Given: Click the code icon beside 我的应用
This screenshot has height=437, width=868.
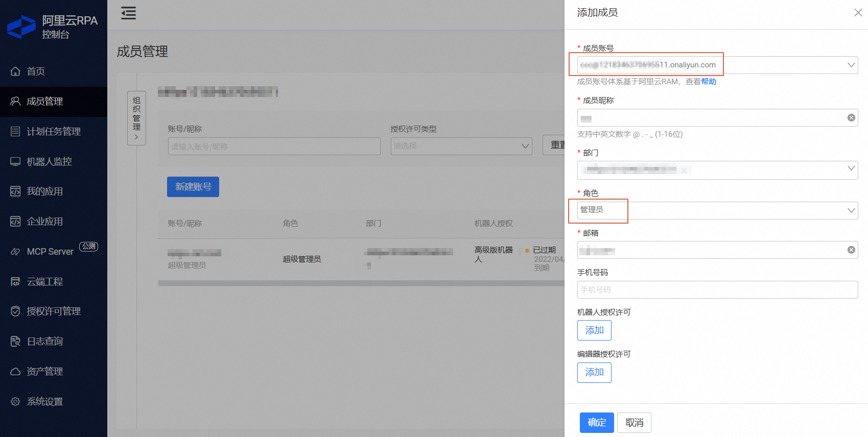Looking at the screenshot, I should [15, 191].
